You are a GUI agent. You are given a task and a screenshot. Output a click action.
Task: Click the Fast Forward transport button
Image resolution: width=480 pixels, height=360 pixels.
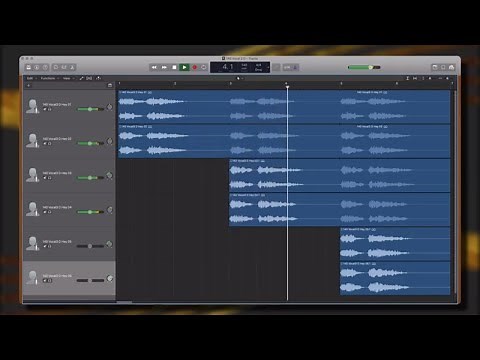(x=164, y=67)
